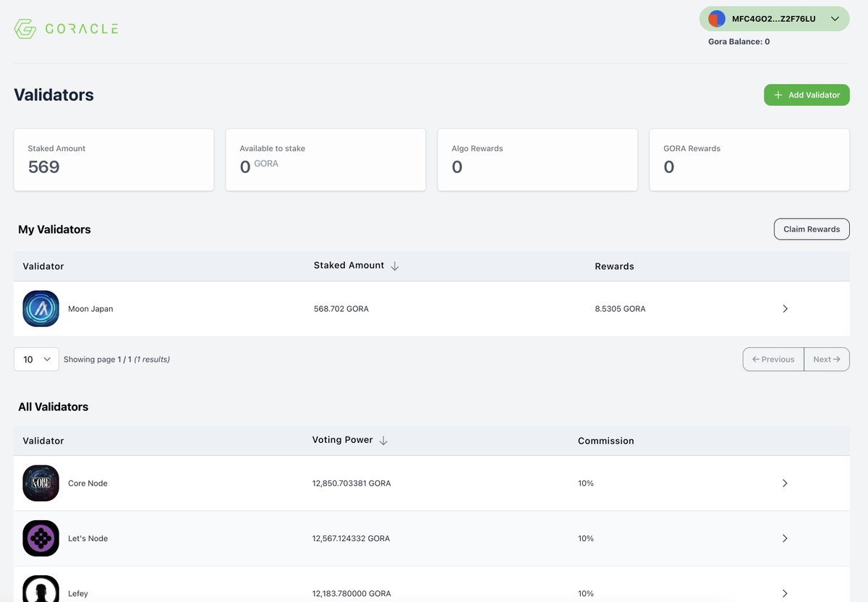Click Core Node validator name
Viewport: 868px width, 602px height.
point(88,483)
